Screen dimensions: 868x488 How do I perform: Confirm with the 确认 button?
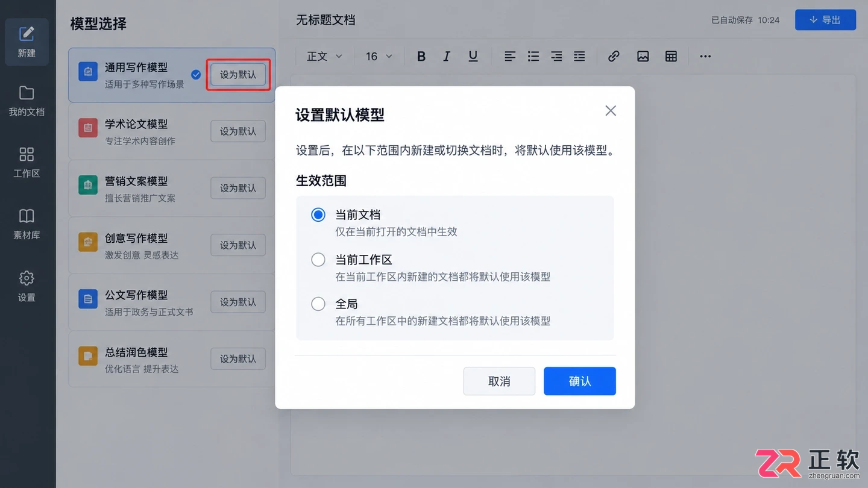click(580, 381)
